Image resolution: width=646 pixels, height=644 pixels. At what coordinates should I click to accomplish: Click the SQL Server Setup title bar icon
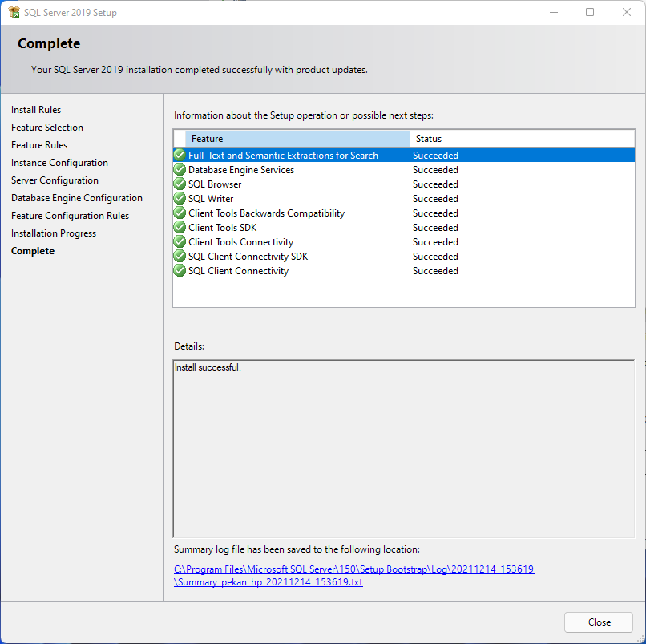point(14,12)
